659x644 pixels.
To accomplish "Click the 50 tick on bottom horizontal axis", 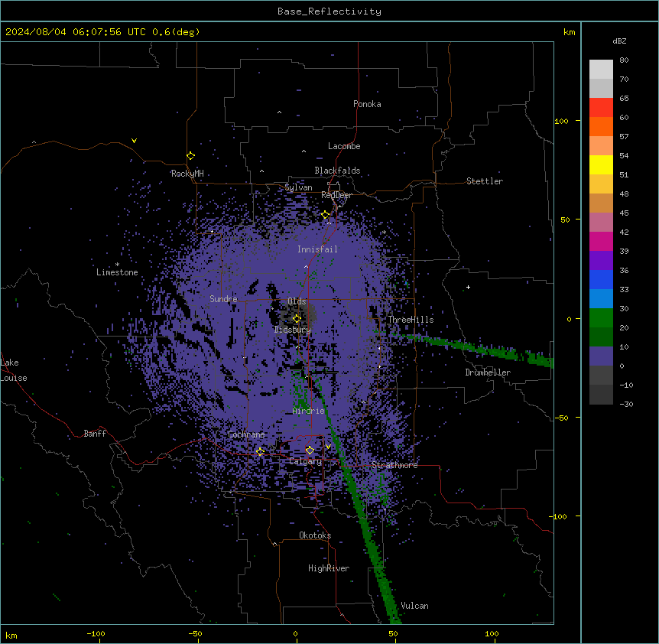I will 393,633.
